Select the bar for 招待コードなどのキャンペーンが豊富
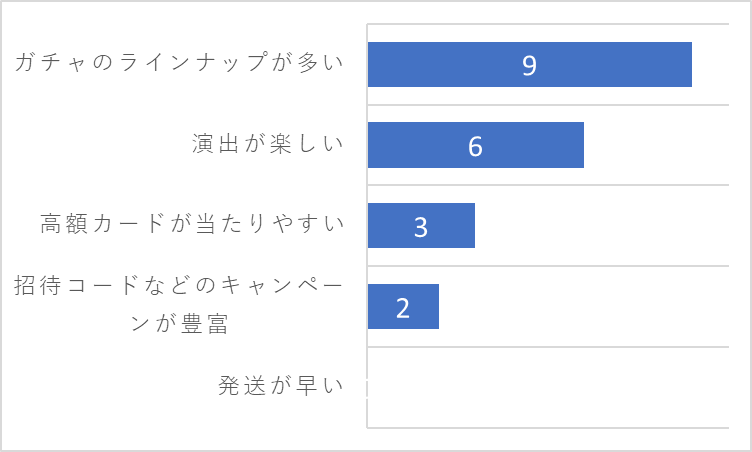 (403, 306)
